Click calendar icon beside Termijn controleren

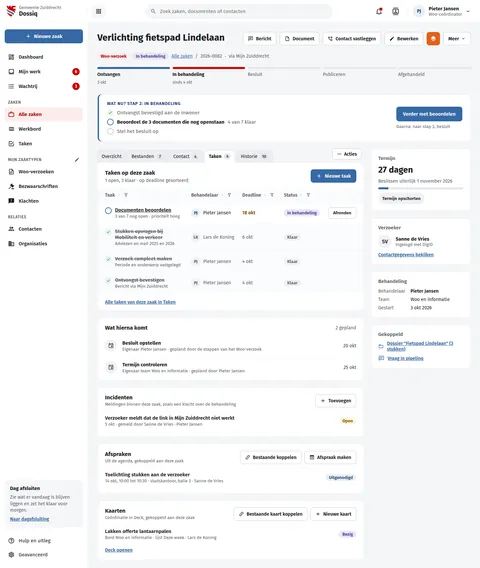(x=111, y=367)
